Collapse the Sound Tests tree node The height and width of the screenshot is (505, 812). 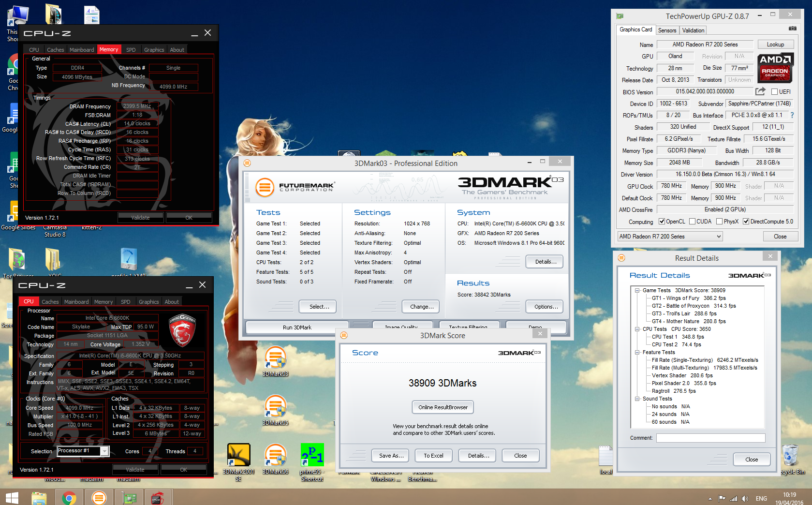[x=637, y=399]
